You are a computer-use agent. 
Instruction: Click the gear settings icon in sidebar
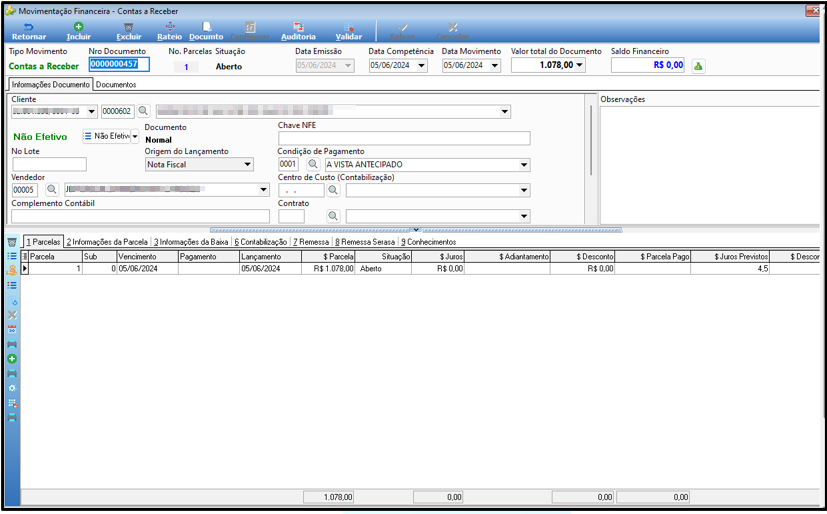[x=12, y=388]
